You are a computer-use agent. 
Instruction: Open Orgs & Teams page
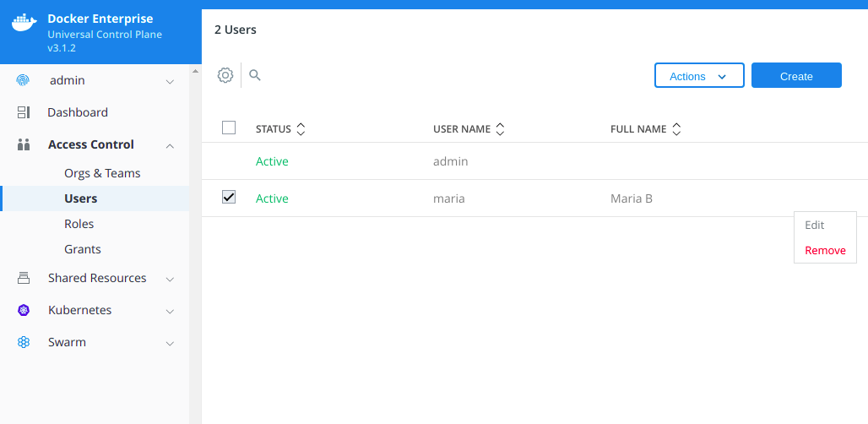coord(102,173)
